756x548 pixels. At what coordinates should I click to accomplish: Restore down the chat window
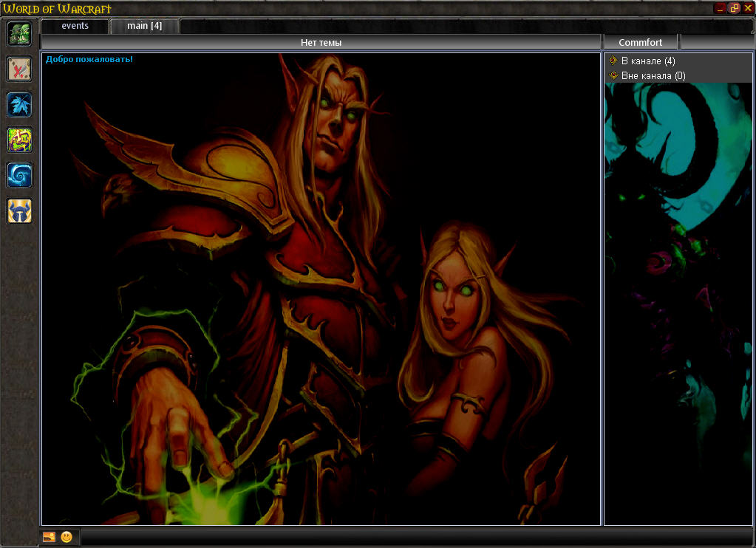tap(734, 8)
